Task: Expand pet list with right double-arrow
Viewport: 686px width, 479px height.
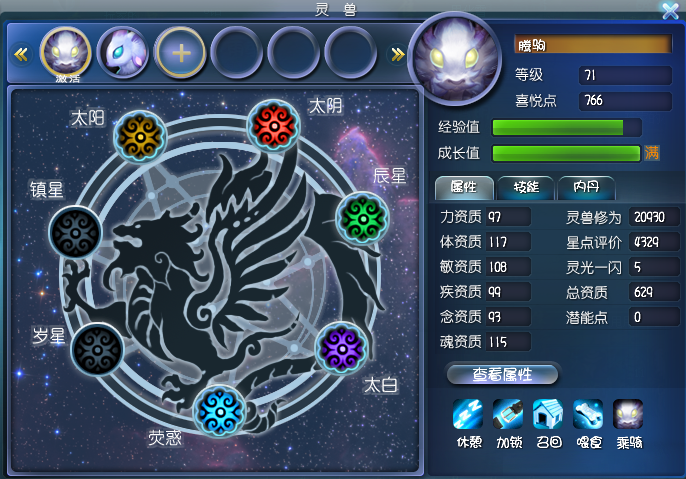Action: pyautogui.click(x=398, y=55)
